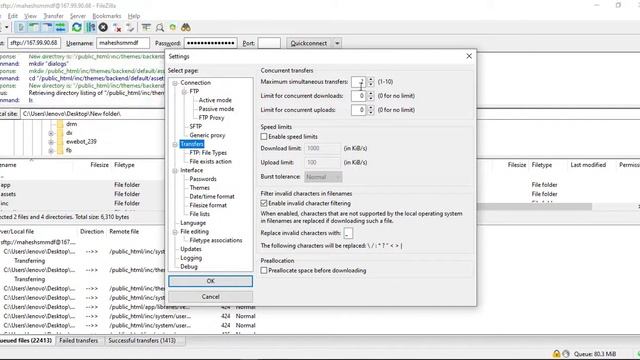Collapse the Connection tree node
The width and height of the screenshot is (640, 360).
pos(175,83)
